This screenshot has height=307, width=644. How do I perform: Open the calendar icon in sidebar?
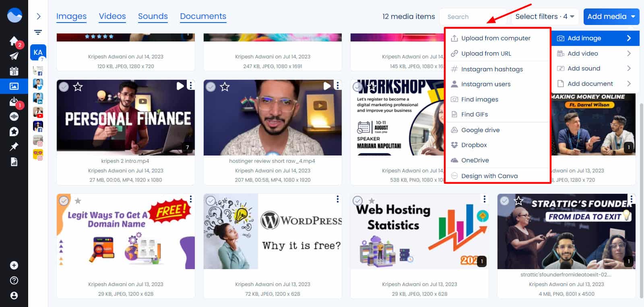tap(14, 71)
